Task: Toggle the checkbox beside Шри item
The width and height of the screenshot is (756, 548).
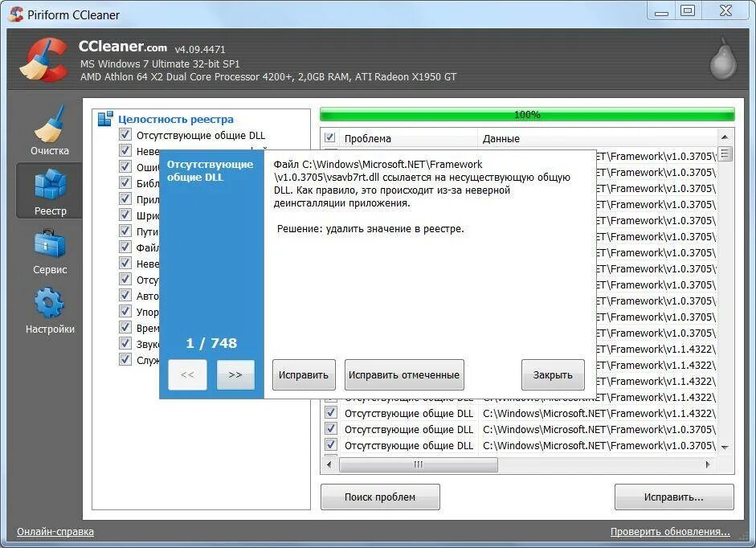Action: (125, 215)
